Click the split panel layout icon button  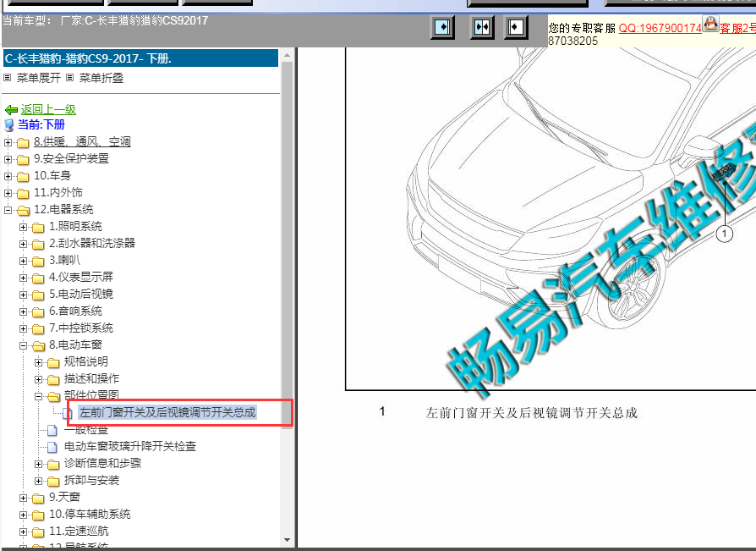(x=482, y=27)
